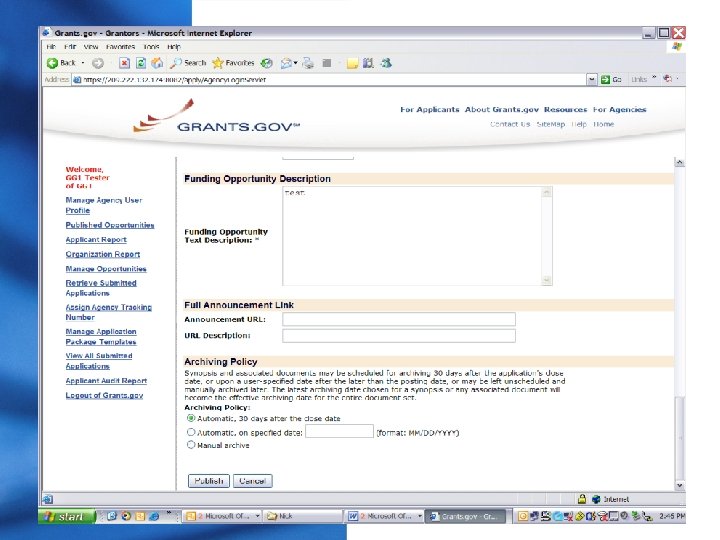Open Published Opportunities link
This screenshot has width=720, height=540.
pyautogui.click(x=110, y=225)
